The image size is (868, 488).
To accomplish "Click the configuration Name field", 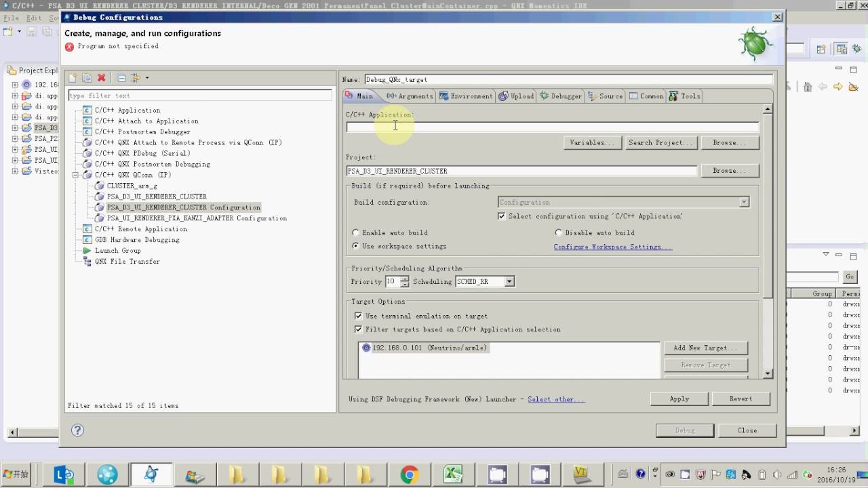I will (x=568, y=79).
